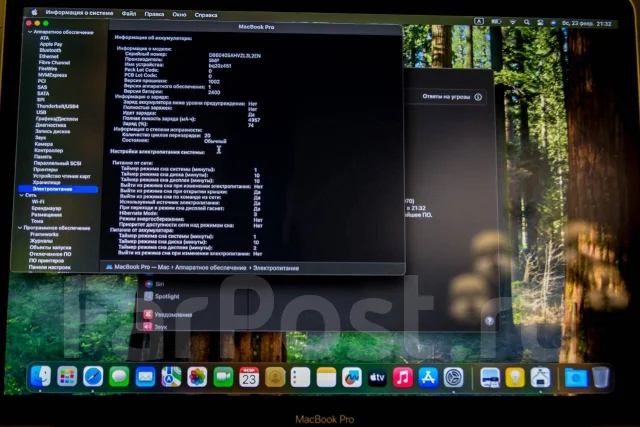
Task: Collapse the Программное обеспечение section
Action: tap(20, 228)
